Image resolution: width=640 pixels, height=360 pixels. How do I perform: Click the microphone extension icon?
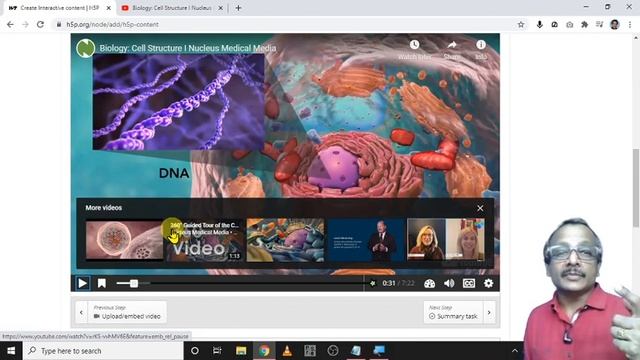click(539, 24)
